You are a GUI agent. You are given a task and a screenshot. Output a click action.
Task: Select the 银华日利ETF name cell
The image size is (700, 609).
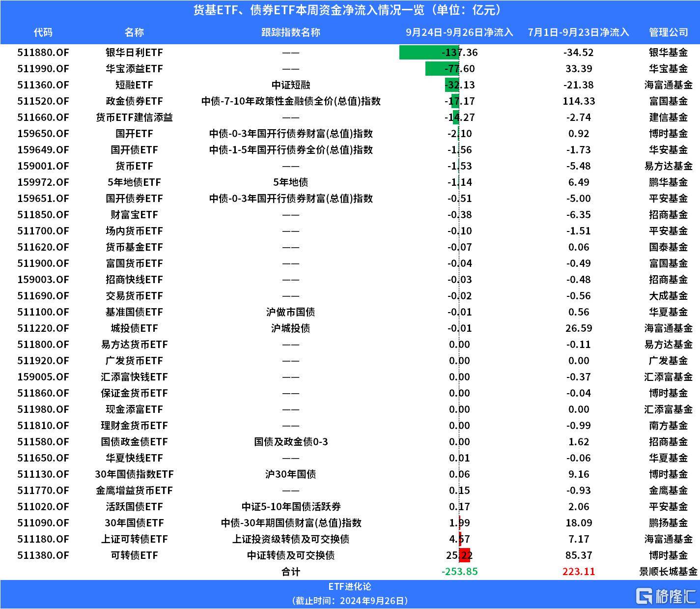134,53
